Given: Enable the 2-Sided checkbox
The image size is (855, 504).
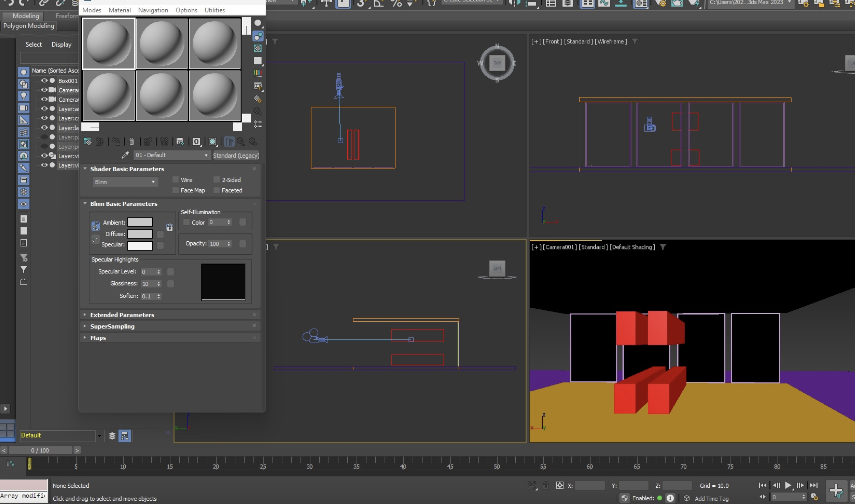Looking at the screenshot, I should click(x=216, y=179).
